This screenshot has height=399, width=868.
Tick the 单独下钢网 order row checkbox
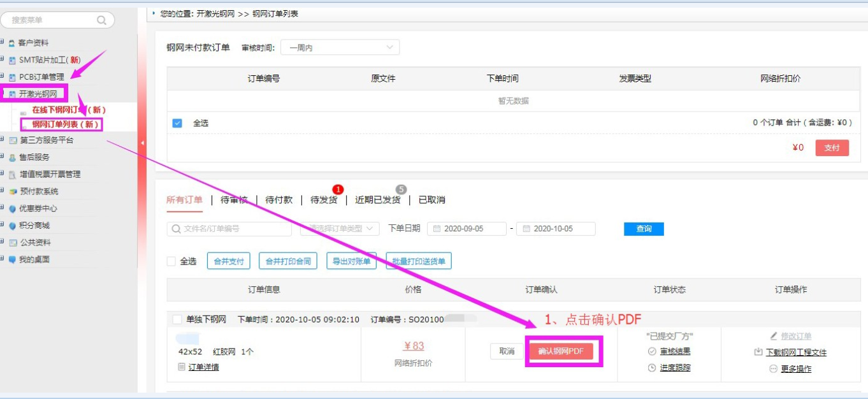(x=177, y=319)
